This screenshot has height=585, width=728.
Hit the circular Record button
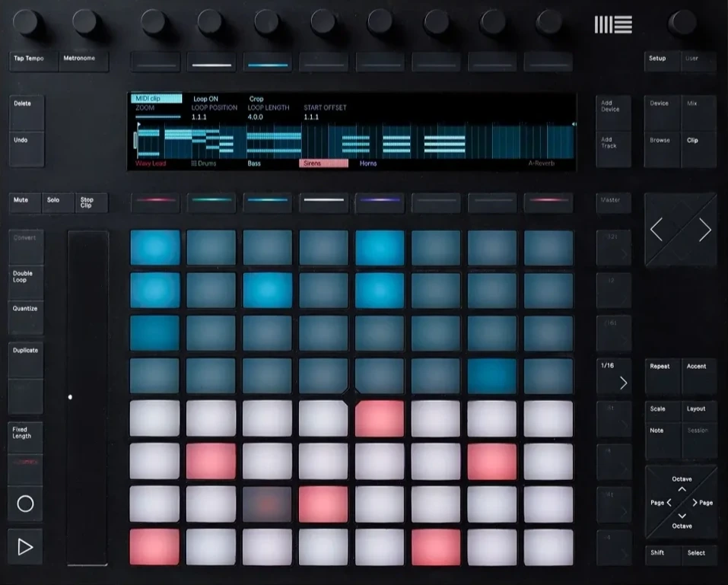click(25, 504)
